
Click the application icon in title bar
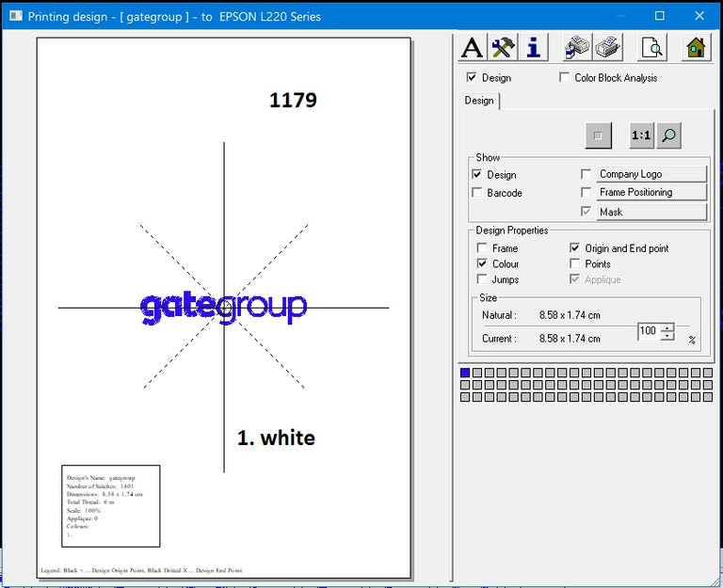16,16
